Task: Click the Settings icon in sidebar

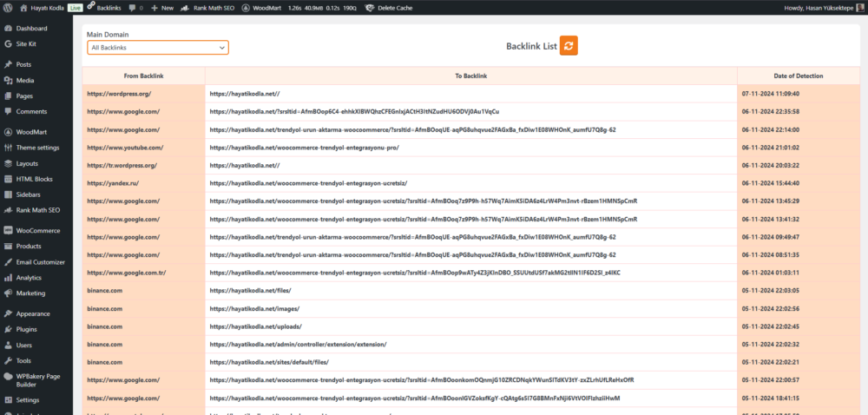Action: (8, 400)
